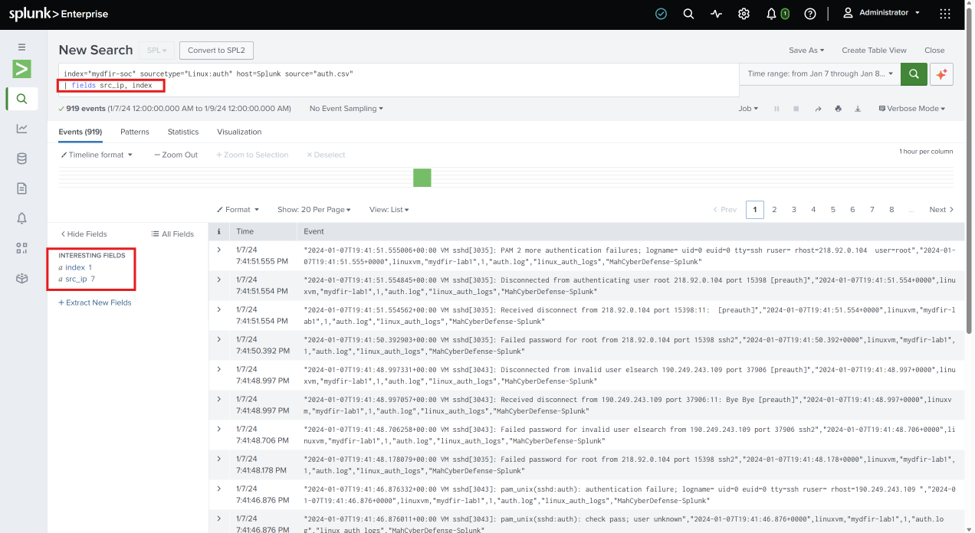Select the src_ip interesting field

point(76,279)
